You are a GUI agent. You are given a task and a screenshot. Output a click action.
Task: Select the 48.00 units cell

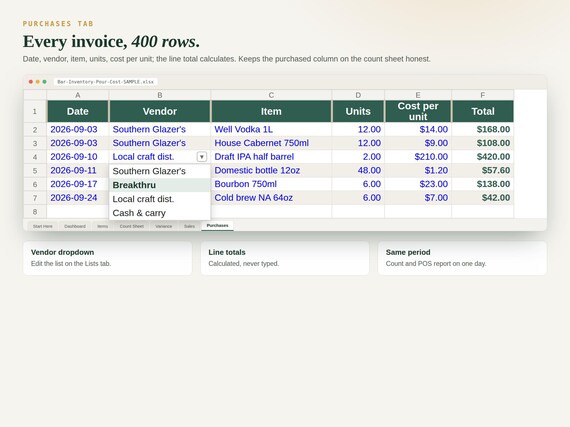(x=358, y=170)
